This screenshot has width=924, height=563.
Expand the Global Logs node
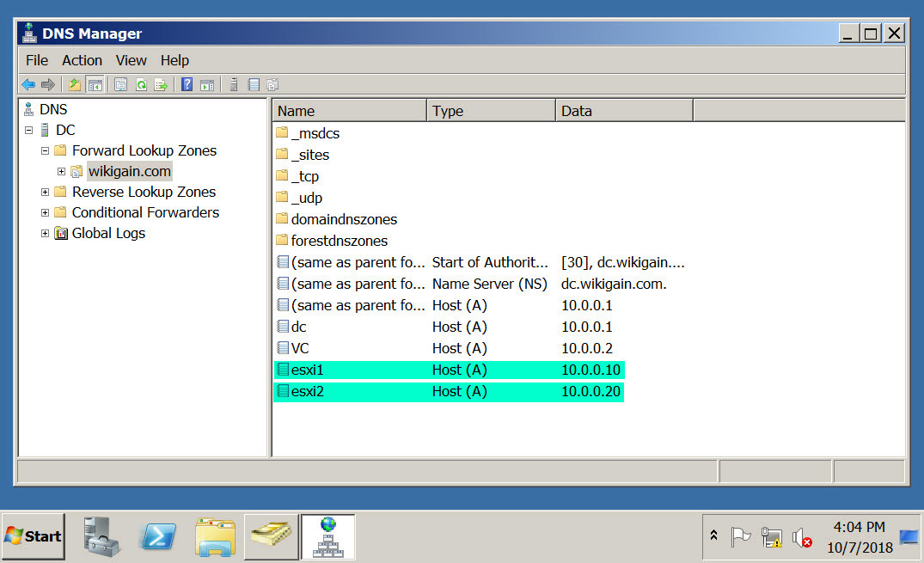[45, 234]
